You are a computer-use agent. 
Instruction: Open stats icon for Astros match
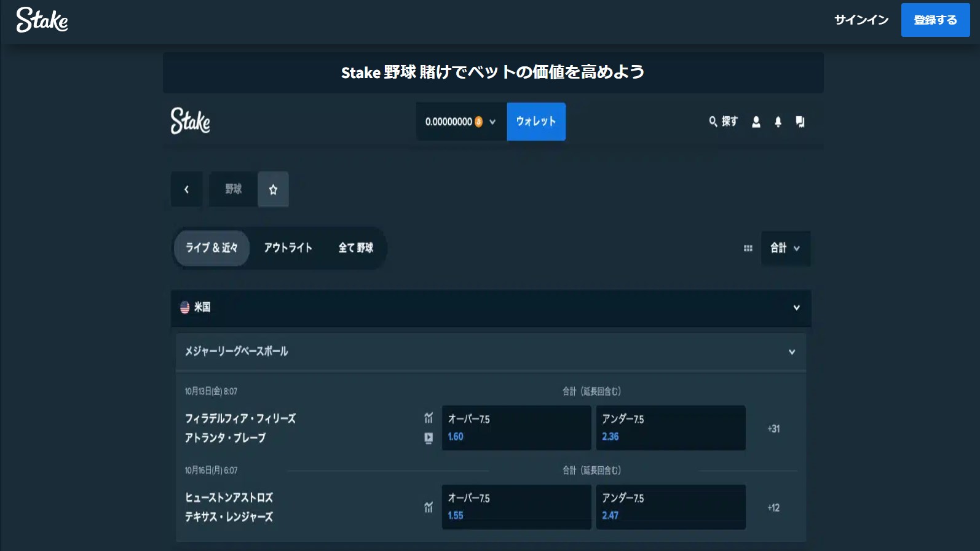[x=429, y=507]
